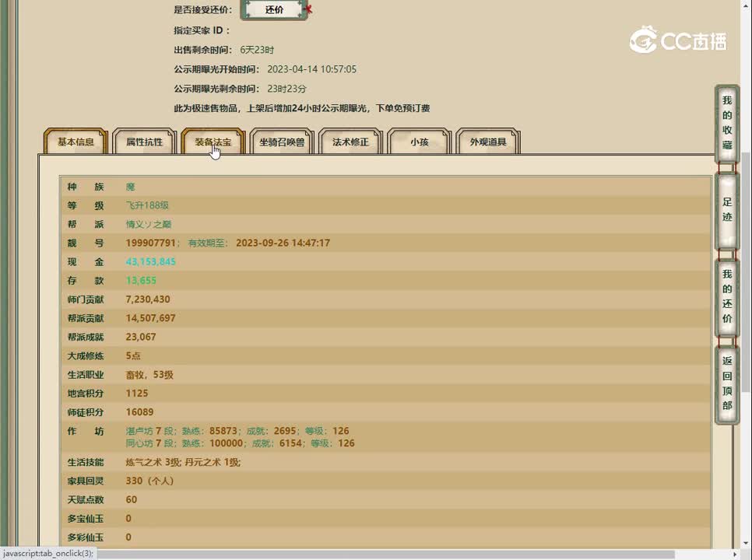Viewport: 752px width, 560px height.
Task: Open the 坐骑召唤兽 tab
Action: [282, 142]
